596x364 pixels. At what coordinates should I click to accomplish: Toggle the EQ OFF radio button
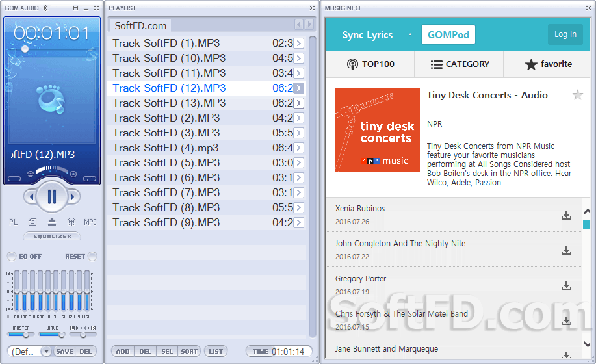12,257
